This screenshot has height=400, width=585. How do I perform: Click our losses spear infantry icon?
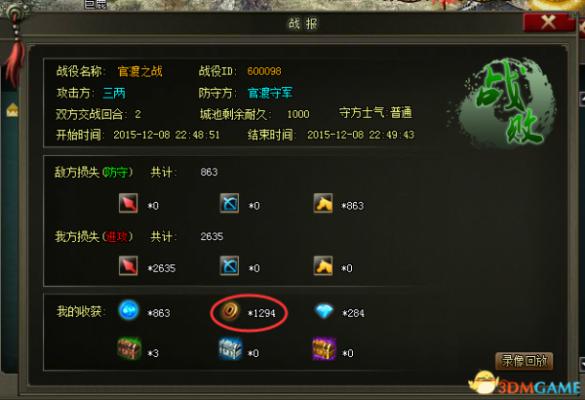point(128,266)
